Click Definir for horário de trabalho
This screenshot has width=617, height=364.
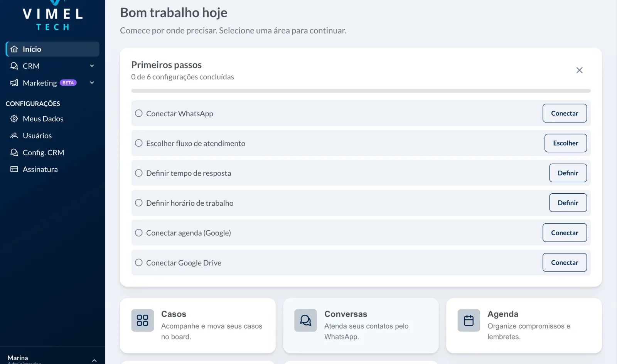tap(568, 203)
